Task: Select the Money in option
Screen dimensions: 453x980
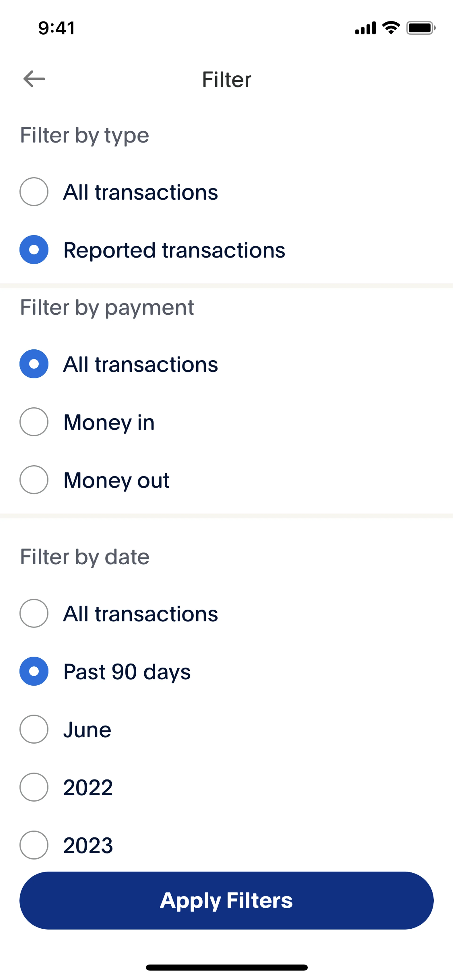Action: (x=34, y=422)
